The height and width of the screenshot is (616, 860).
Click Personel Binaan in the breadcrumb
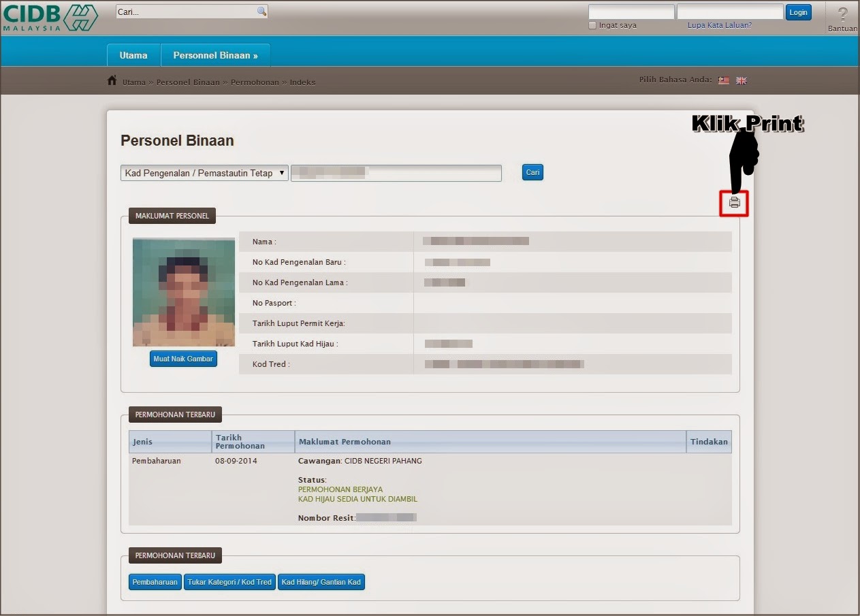point(188,82)
